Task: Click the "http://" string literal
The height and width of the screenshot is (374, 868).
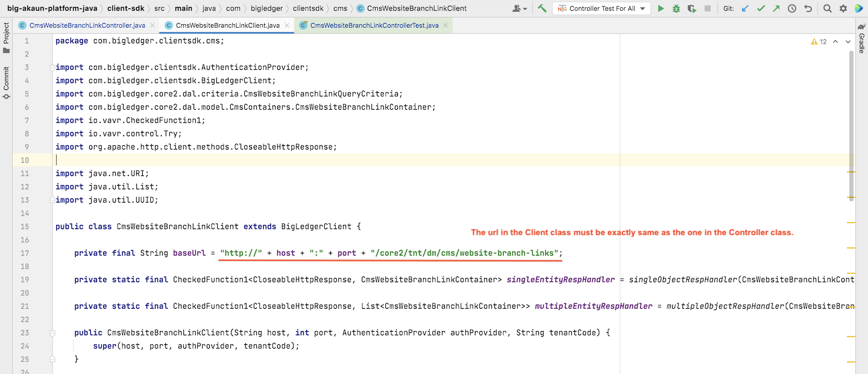Action: coord(241,253)
